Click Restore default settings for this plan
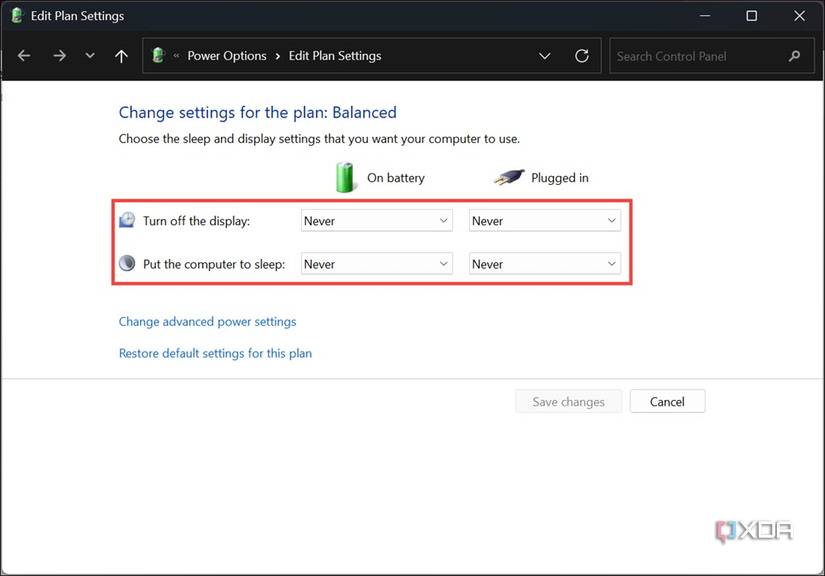The width and height of the screenshot is (825, 576). coord(215,353)
